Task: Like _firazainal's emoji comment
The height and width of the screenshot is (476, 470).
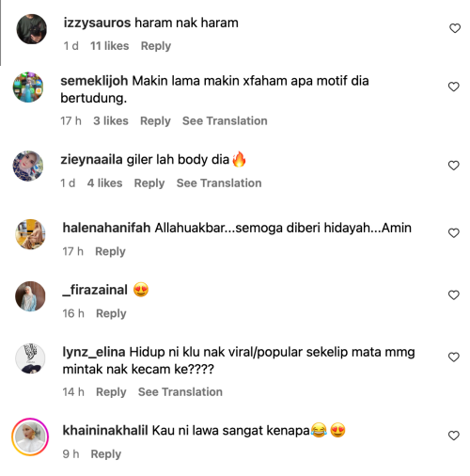Action: tap(453, 295)
